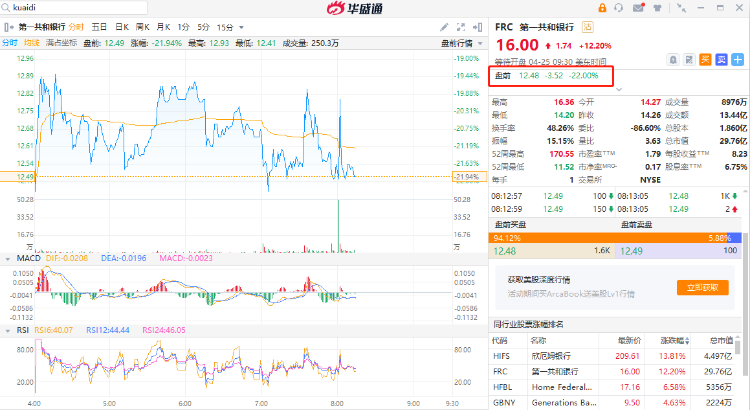
Task: Click the orange 94.12% buy ratio bar
Action: pos(606,238)
